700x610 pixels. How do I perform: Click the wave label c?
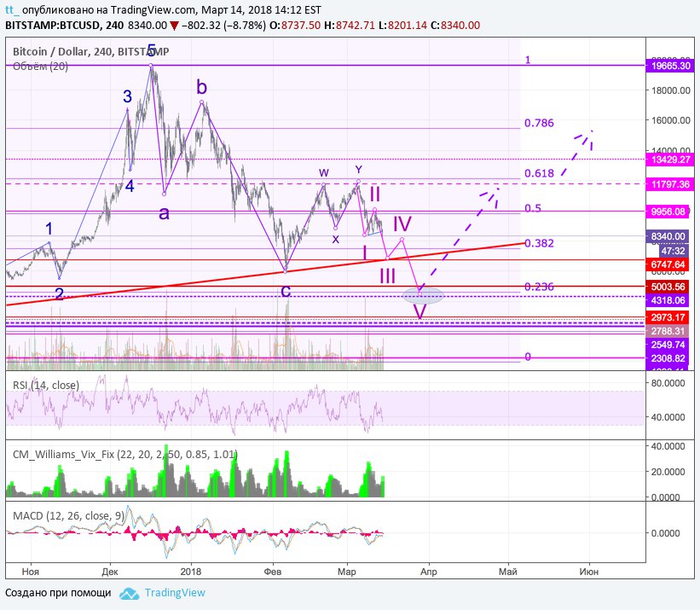click(x=286, y=291)
